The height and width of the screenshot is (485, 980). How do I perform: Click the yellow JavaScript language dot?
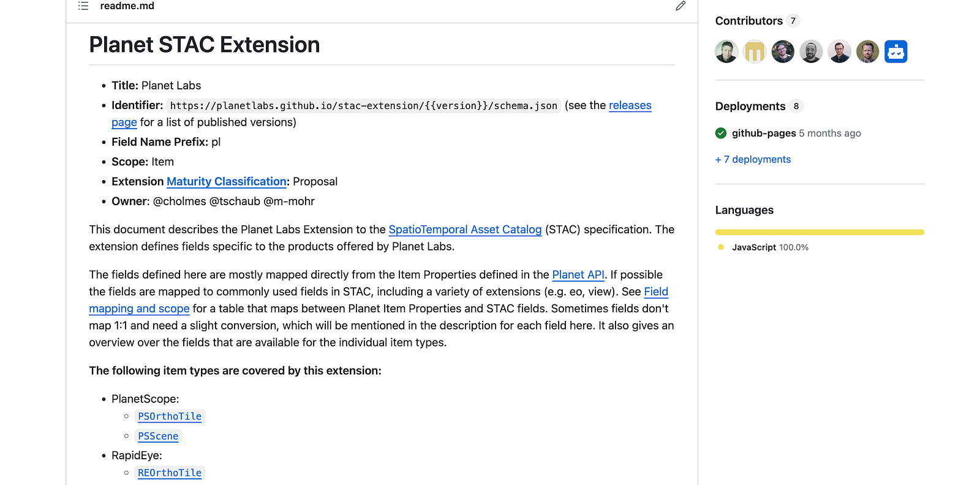[x=720, y=247]
